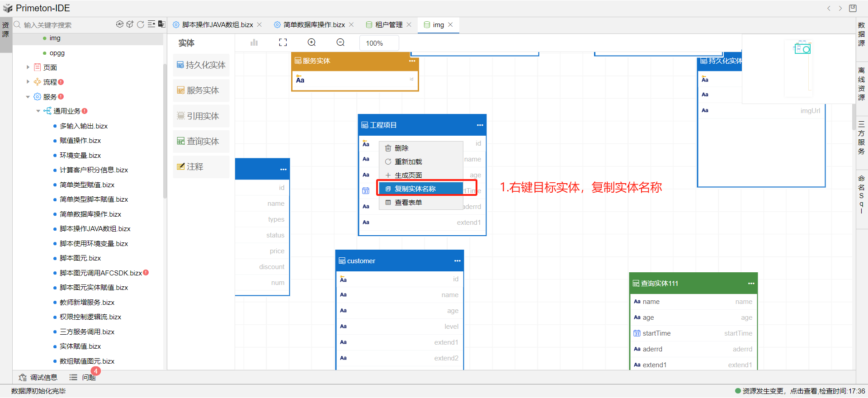Image resolution: width=868 pixels, height=398 pixels.
Task: Click the collapse-all tree icon
Action: [x=151, y=24]
